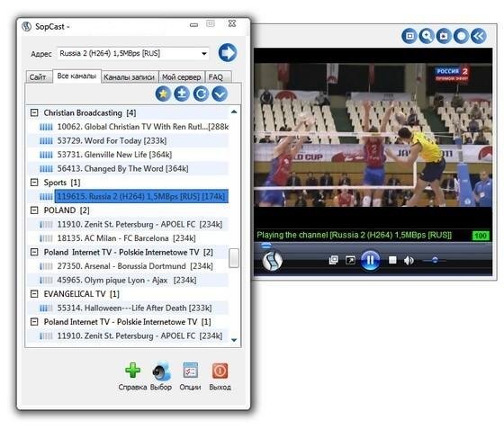This screenshot has height=429, width=504.
Task: Click signal bars icon beside Halloween channel
Action: tap(46, 308)
